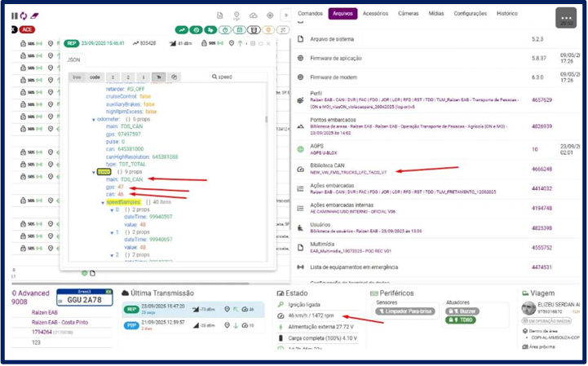This screenshot has height=366, width=588.
Task: Switch JSON viewer to code mode
Action: tap(95, 77)
